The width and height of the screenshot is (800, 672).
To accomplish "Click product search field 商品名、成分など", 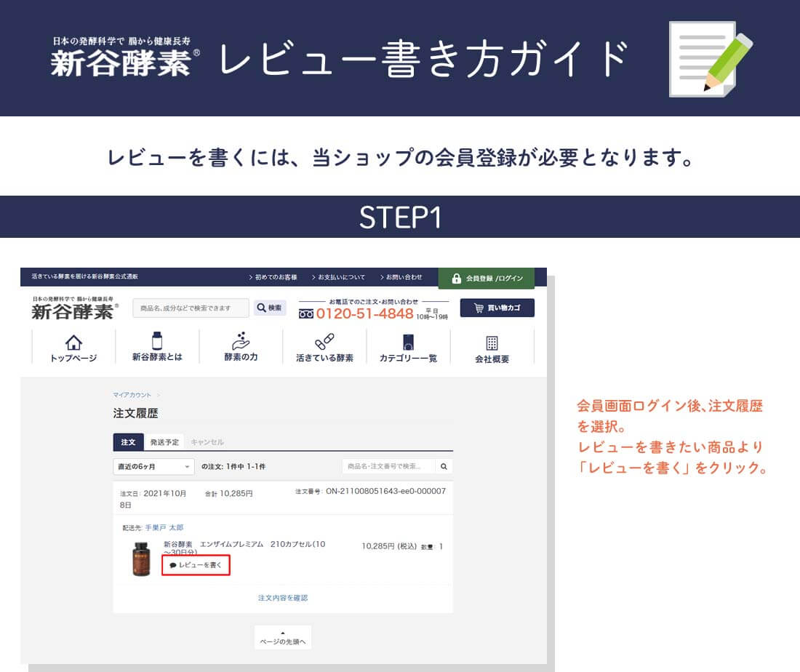I will point(191,308).
